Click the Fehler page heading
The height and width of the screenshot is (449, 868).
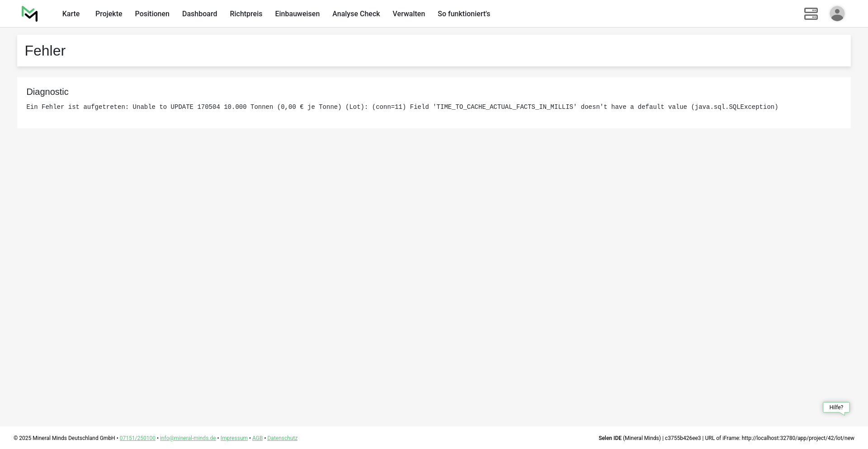pyautogui.click(x=45, y=51)
